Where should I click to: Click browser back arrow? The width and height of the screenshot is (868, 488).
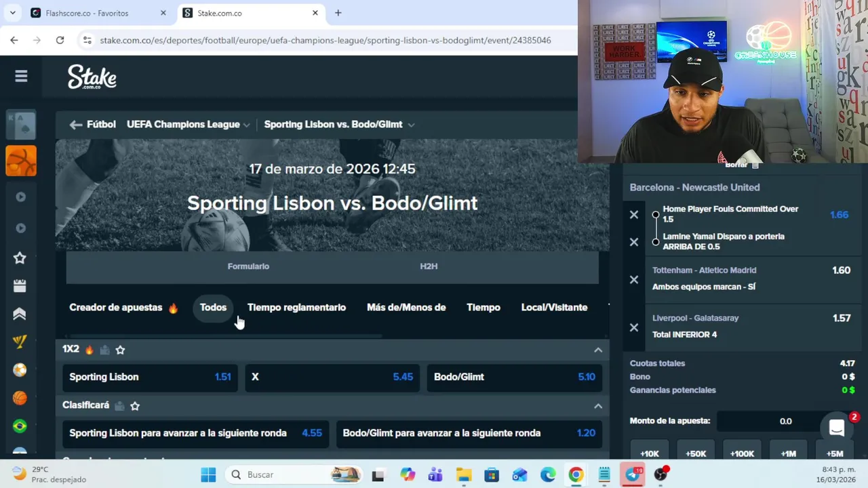click(x=14, y=40)
